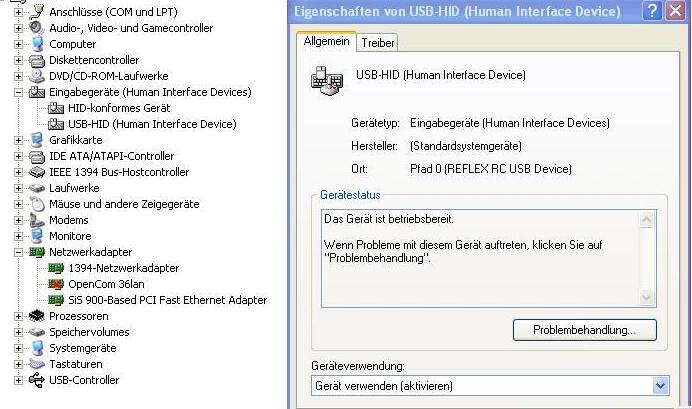Image resolution: width=692 pixels, height=409 pixels.
Task: Expand the Laufwerke tree node
Action: pyautogui.click(x=19, y=188)
